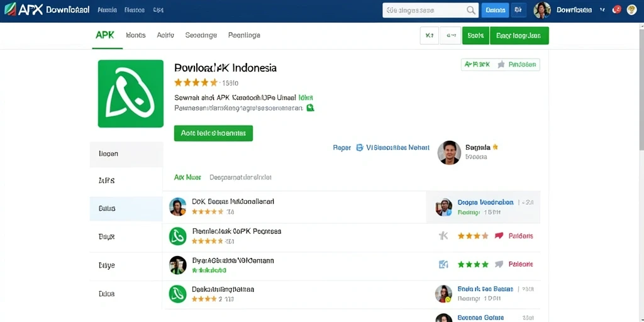Click the gray K icon in 'Prennlectask' row
The width and height of the screenshot is (644, 322).
coord(443,236)
